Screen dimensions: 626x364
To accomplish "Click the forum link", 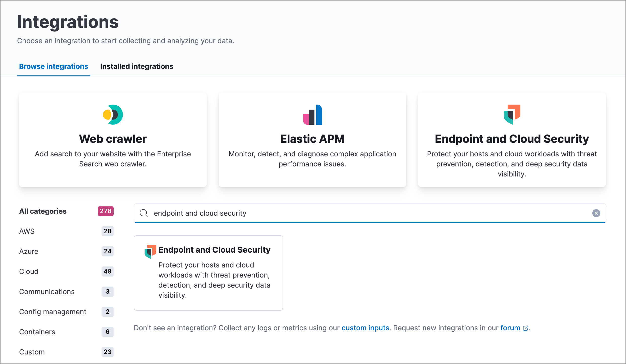I will point(510,328).
